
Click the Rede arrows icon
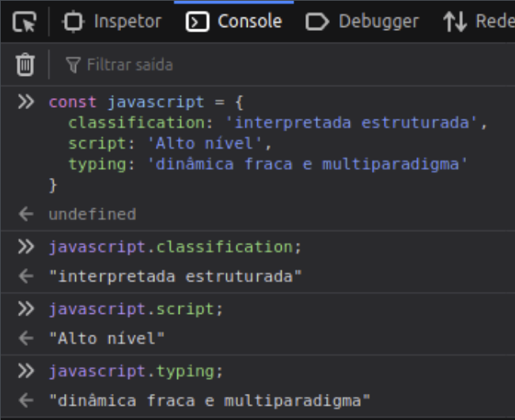coord(455,22)
